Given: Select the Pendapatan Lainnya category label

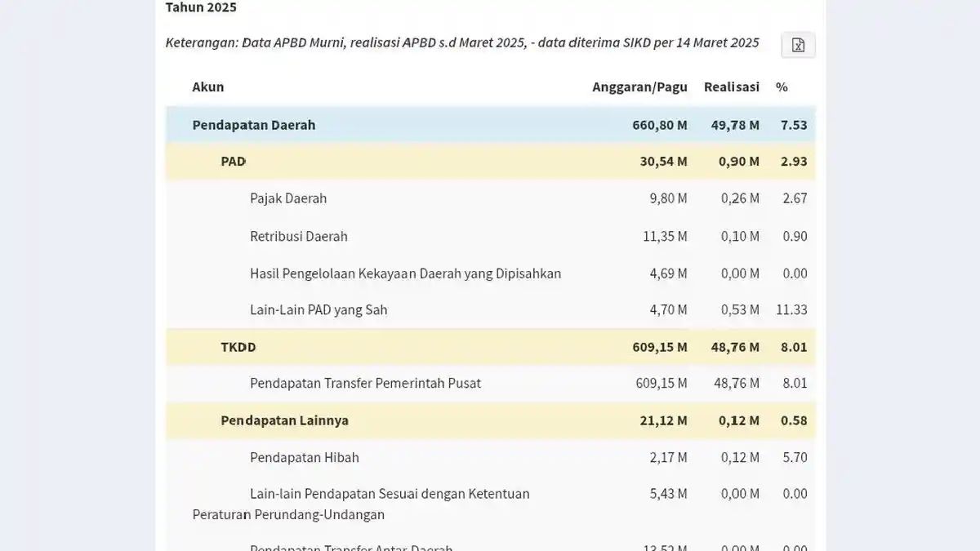Looking at the screenshot, I should coord(284,420).
